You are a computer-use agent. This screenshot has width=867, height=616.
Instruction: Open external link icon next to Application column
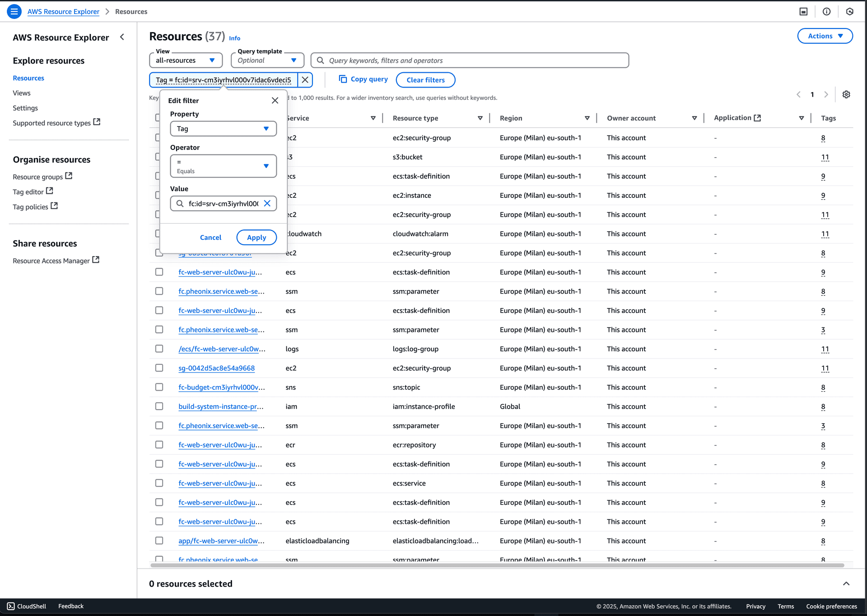pos(757,118)
